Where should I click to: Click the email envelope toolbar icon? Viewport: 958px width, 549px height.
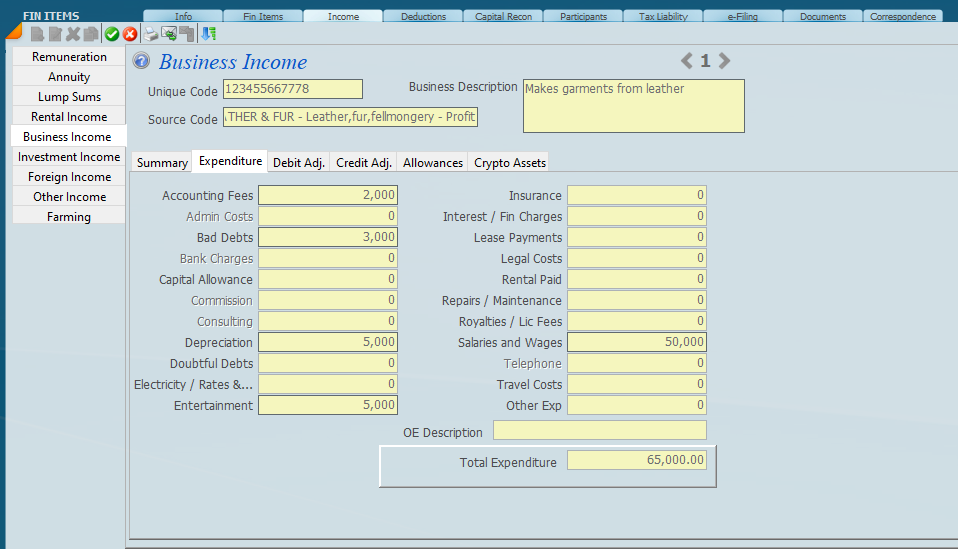point(169,33)
